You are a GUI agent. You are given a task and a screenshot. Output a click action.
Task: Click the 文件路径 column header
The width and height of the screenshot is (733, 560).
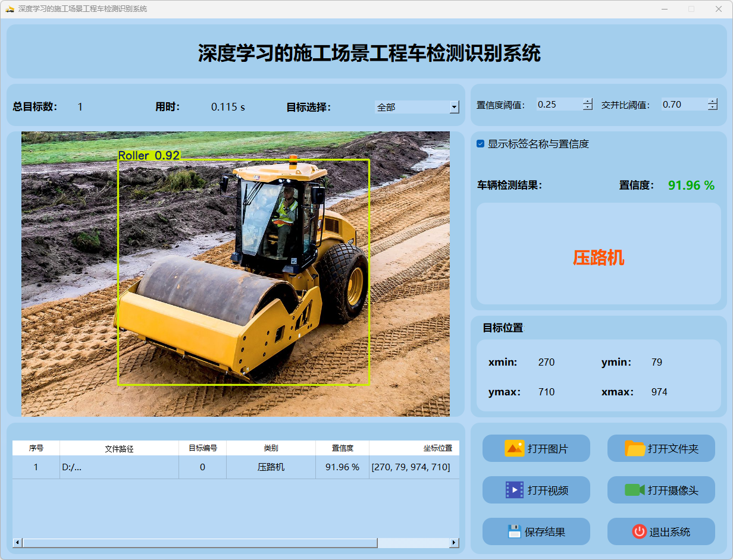coord(119,448)
